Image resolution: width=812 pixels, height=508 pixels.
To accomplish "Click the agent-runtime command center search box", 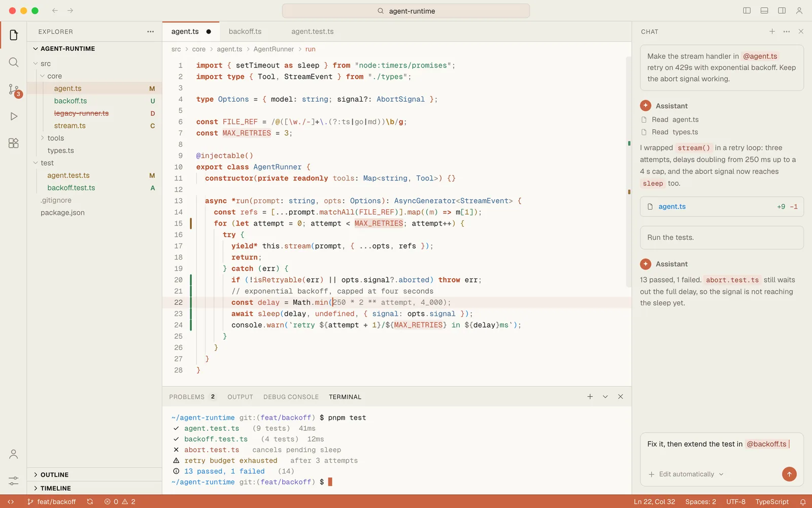I will click(x=406, y=11).
